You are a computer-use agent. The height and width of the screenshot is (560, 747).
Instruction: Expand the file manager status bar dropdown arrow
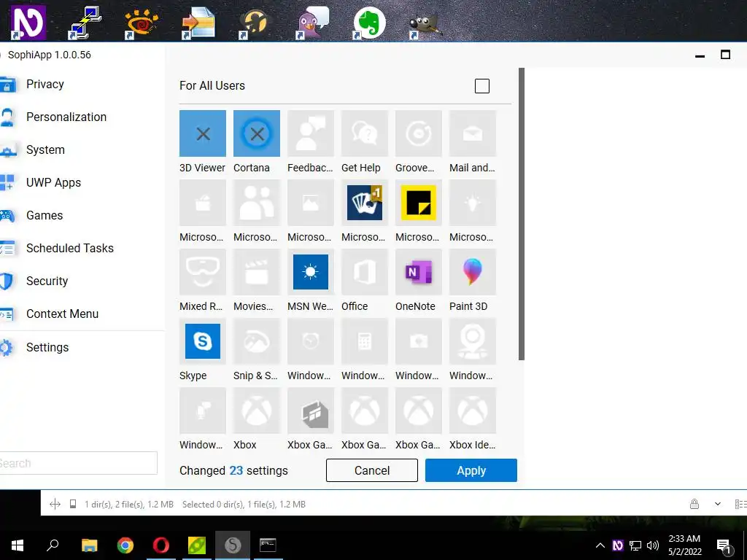pos(718,504)
